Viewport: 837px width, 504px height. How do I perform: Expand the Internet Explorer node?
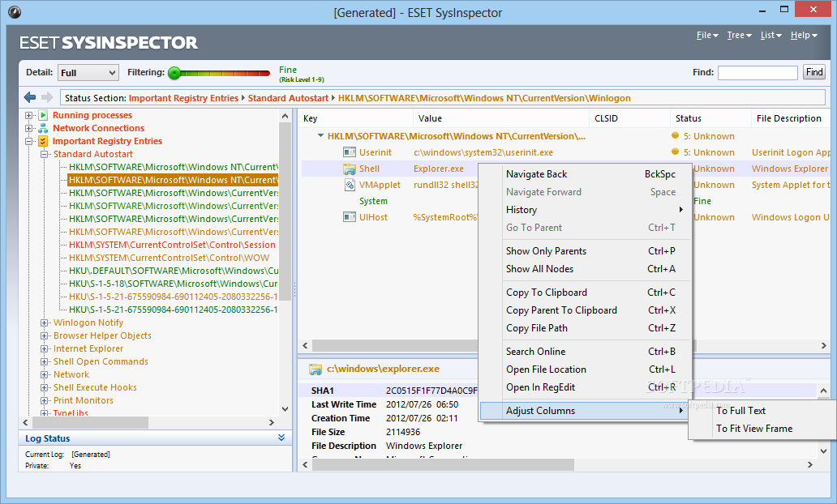pyautogui.click(x=45, y=348)
